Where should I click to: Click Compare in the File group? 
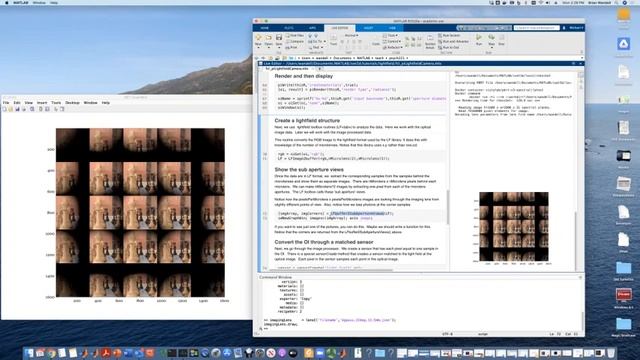coord(295,41)
